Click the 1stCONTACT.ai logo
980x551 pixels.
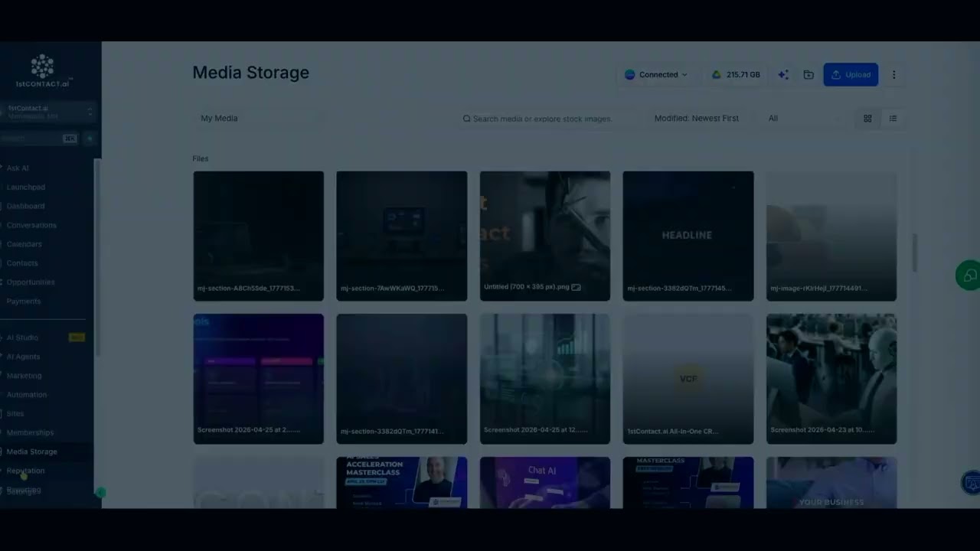pos(43,70)
